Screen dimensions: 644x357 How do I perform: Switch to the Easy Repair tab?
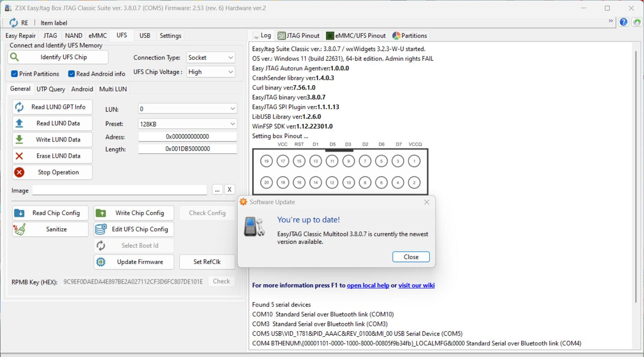pos(21,36)
